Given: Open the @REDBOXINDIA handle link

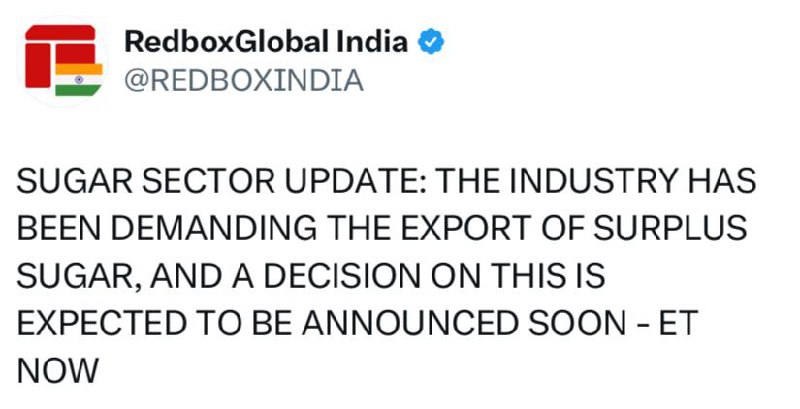Looking at the screenshot, I should point(244,81).
